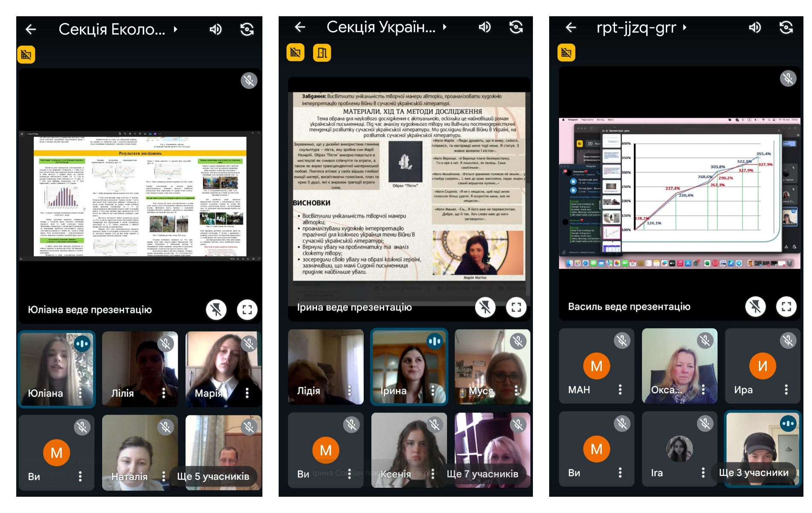This screenshot has height=513, width=812.
Task: Toggle speaker audio in rpt-jjzq-grr meeting
Action: pyautogui.click(x=755, y=28)
